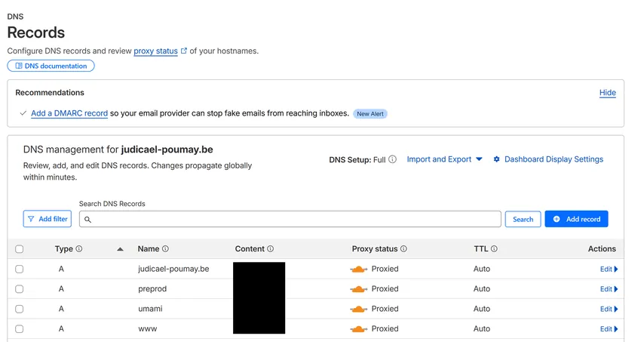The width and height of the screenshot is (644, 342).
Task: Click the info icon next to Name header
Action: (165, 248)
